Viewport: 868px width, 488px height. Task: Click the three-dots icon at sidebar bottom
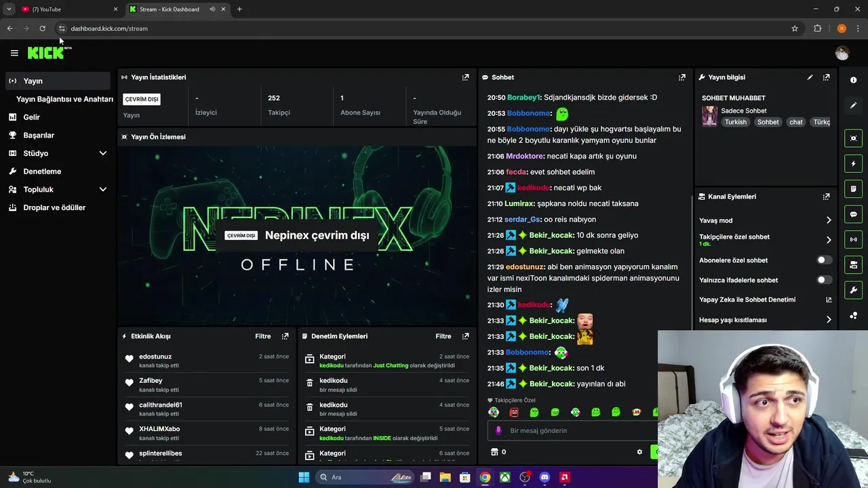(853, 316)
